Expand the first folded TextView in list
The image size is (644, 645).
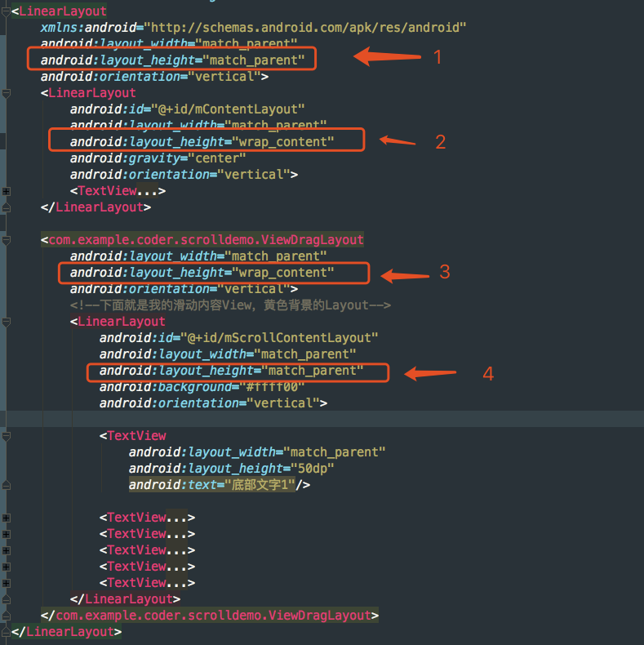6,518
